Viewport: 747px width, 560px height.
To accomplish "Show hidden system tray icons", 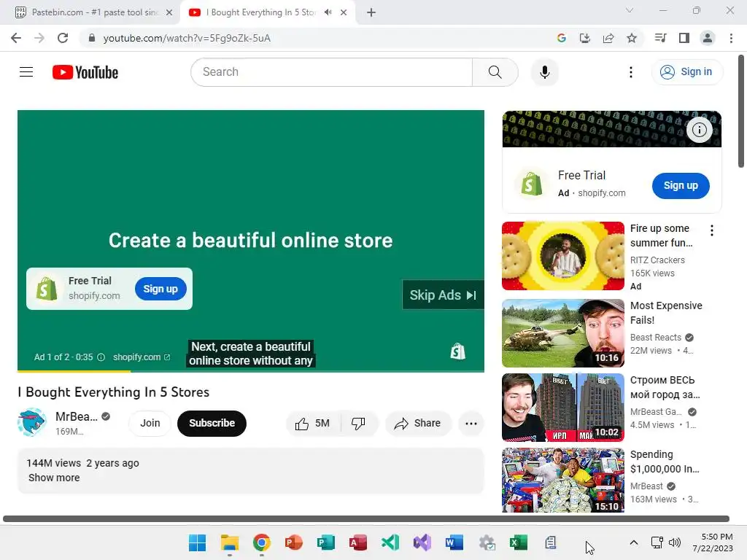I will (x=634, y=542).
